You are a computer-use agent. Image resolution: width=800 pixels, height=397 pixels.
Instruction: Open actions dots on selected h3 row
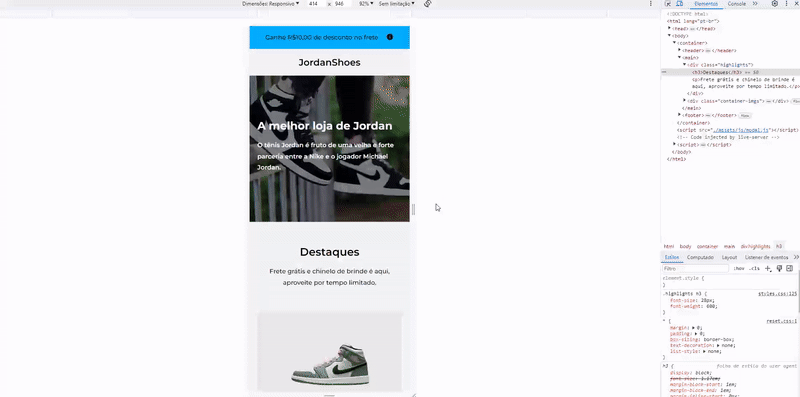coord(664,72)
